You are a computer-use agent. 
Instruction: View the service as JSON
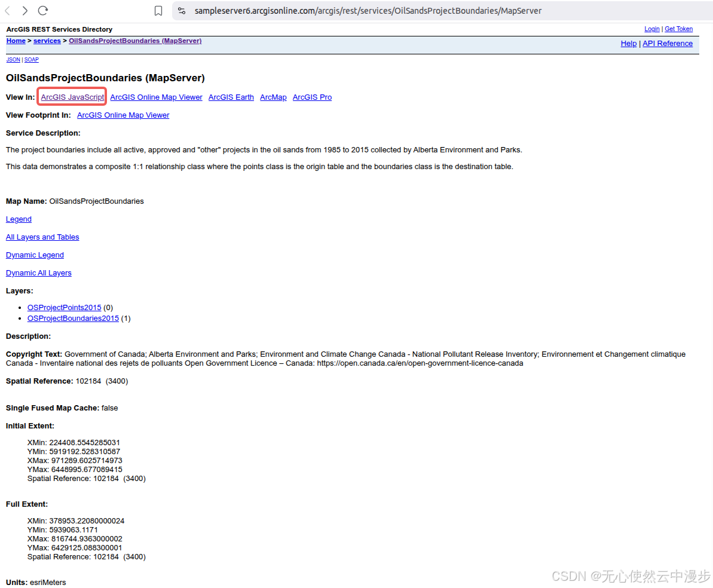[x=13, y=60]
